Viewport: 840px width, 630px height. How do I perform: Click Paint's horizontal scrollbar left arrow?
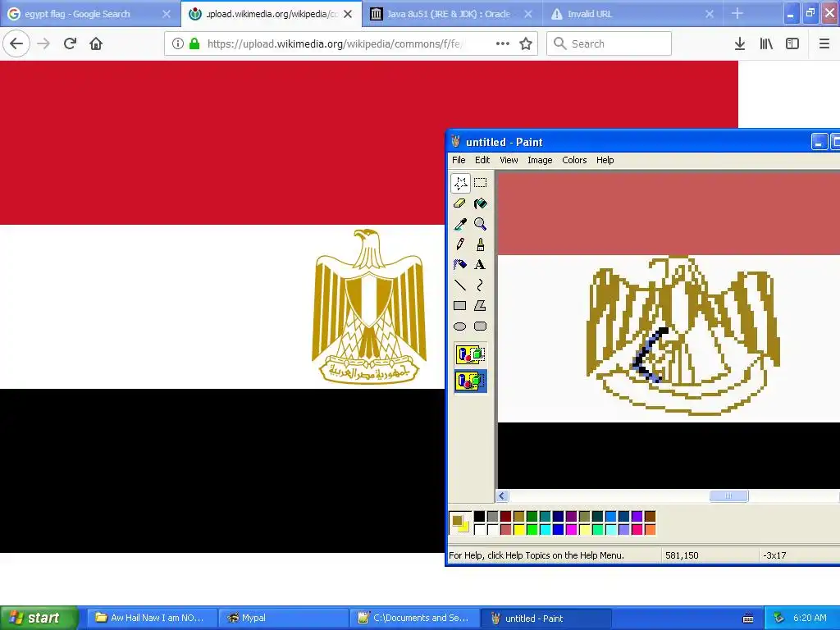coord(502,496)
